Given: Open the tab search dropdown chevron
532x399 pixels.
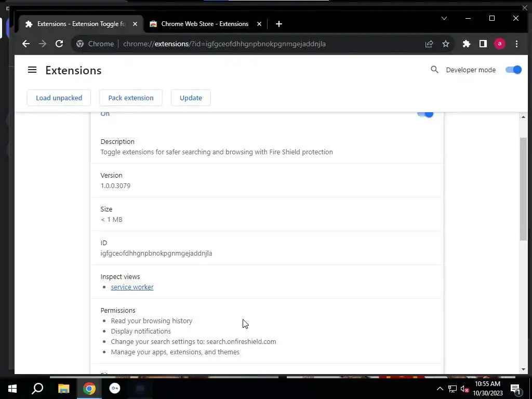Looking at the screenshot, I should pyautogui.click(x=444, y=18).
